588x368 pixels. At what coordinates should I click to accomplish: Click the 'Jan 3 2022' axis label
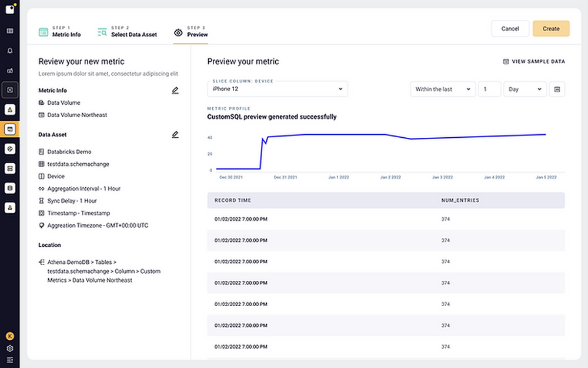tap(443, 177)
